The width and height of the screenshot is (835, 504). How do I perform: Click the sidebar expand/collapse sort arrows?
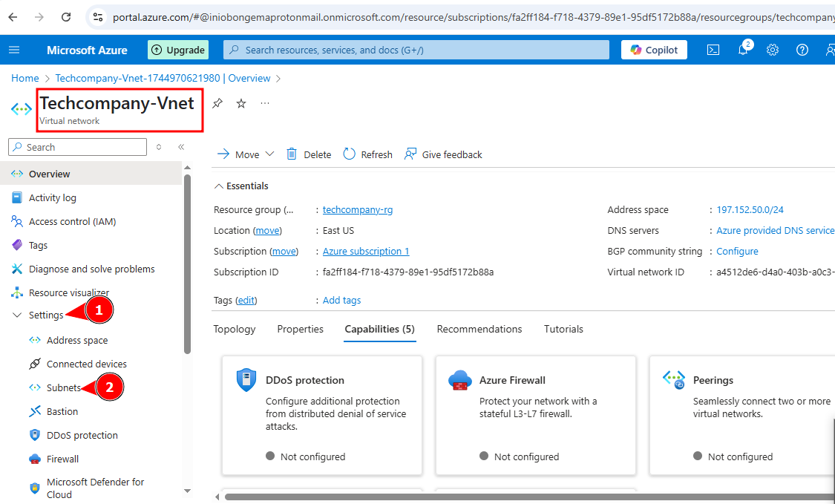pyautogui.click(x=159, y=147)
